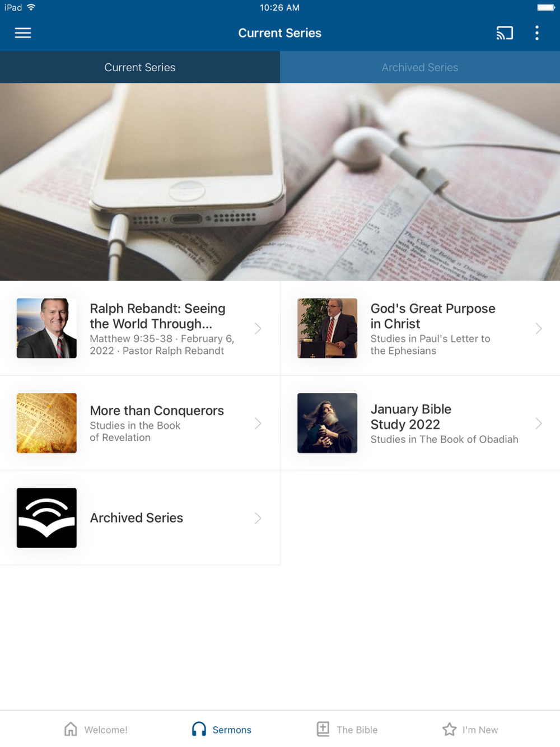Expand God's Great Purpose chevron arrow
The image size is (560, 747).
539,329
